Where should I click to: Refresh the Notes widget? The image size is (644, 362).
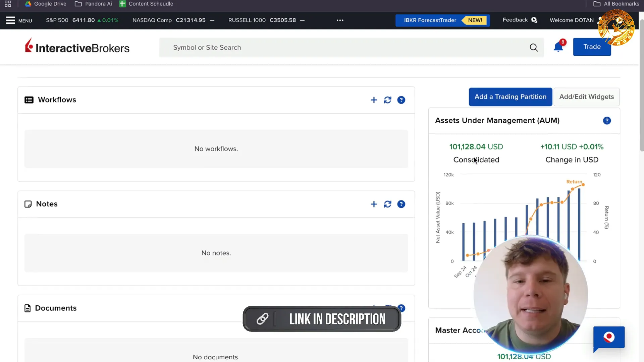pos(387,204)
